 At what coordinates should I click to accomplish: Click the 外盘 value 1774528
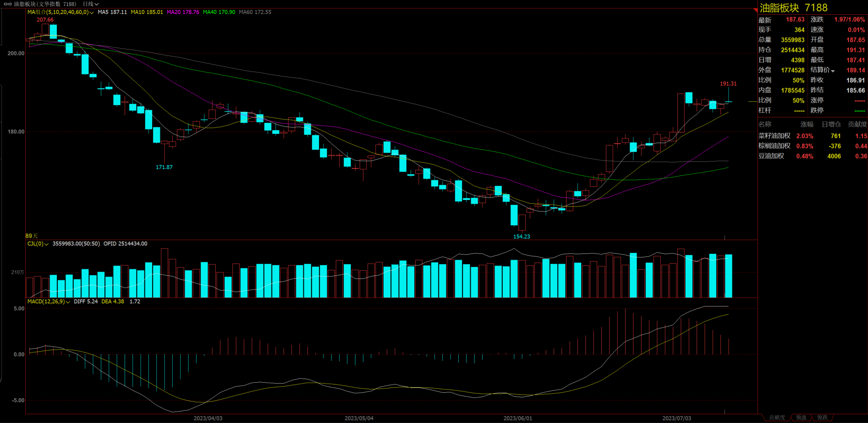pos(793,70)
